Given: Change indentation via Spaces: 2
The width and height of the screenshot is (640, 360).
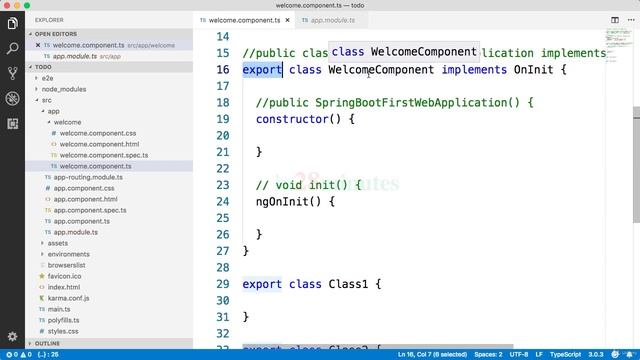Looking at the screenshot, I should tap(488, 355).
